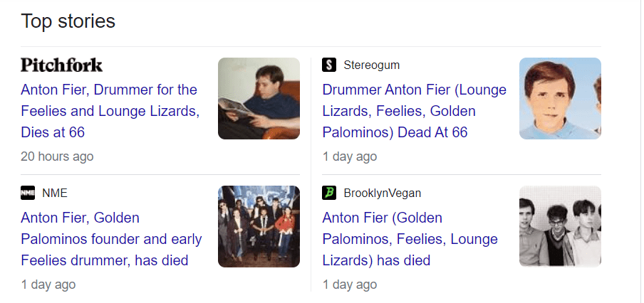Click the illustrated portrait thumbnail beside Stereogum story

click(x=560, y=98)
